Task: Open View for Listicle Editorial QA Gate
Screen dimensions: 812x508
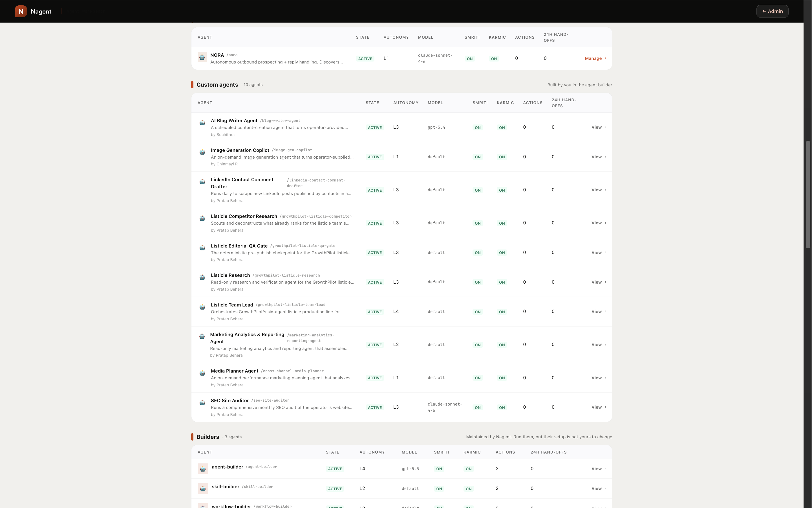Action: (x=599, y=253)
